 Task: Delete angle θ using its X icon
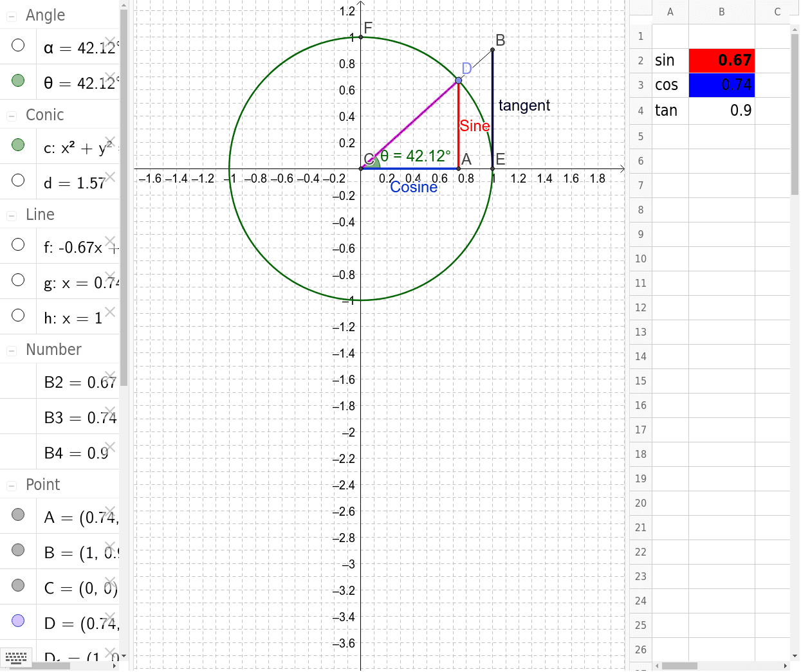click(x=109, y=76)
